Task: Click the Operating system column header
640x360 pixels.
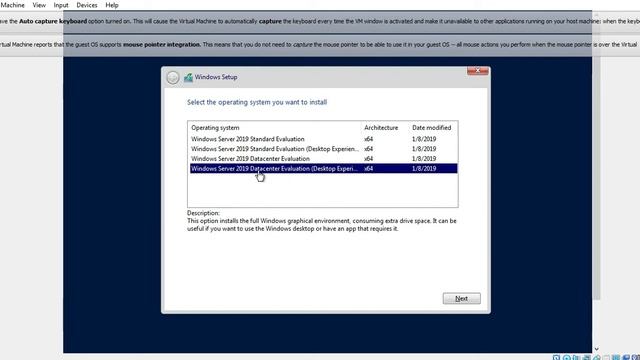Action: 215,128
